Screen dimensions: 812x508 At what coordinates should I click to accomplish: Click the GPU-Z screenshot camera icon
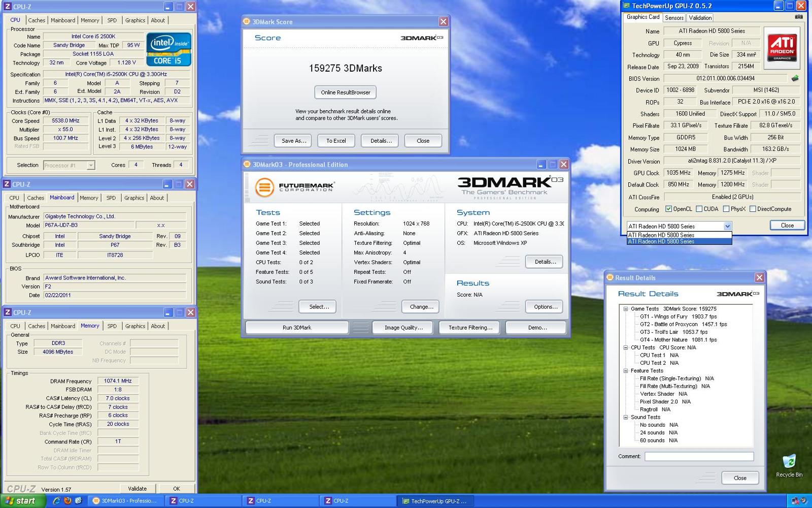point(798,17)
